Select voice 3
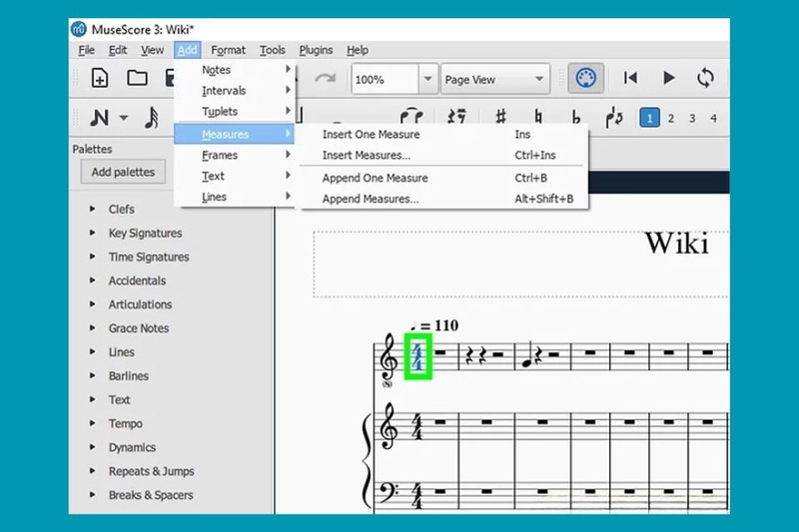Screen dimensions: 799x532 coord(692,118)
